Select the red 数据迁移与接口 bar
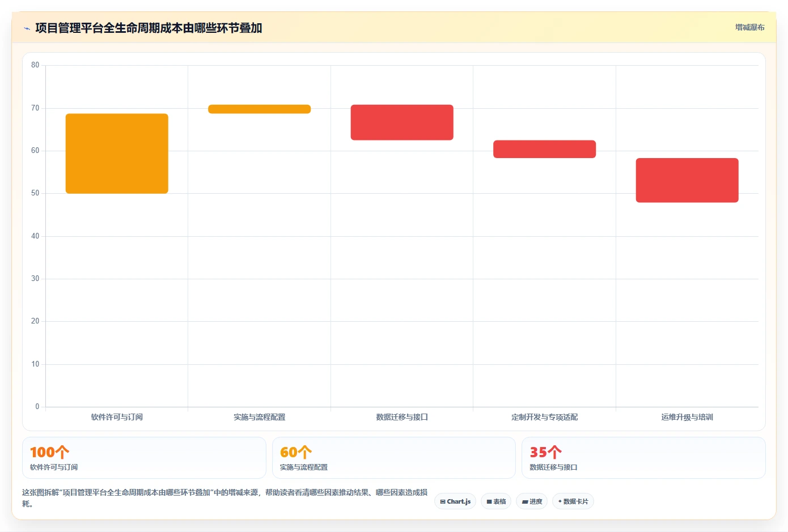The height and width of the screenshot is (532, 788). (x=402, y=122)
